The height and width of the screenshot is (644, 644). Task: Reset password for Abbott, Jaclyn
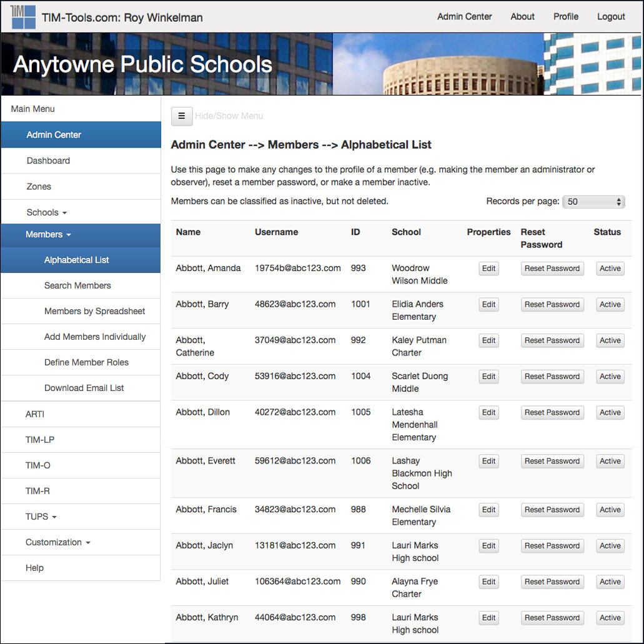tap(552, 546)
